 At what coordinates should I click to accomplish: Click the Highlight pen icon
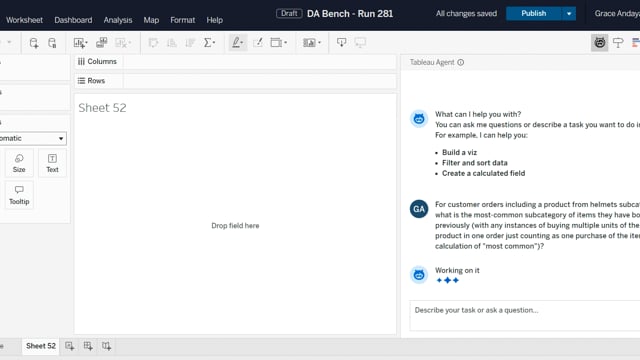236,42
